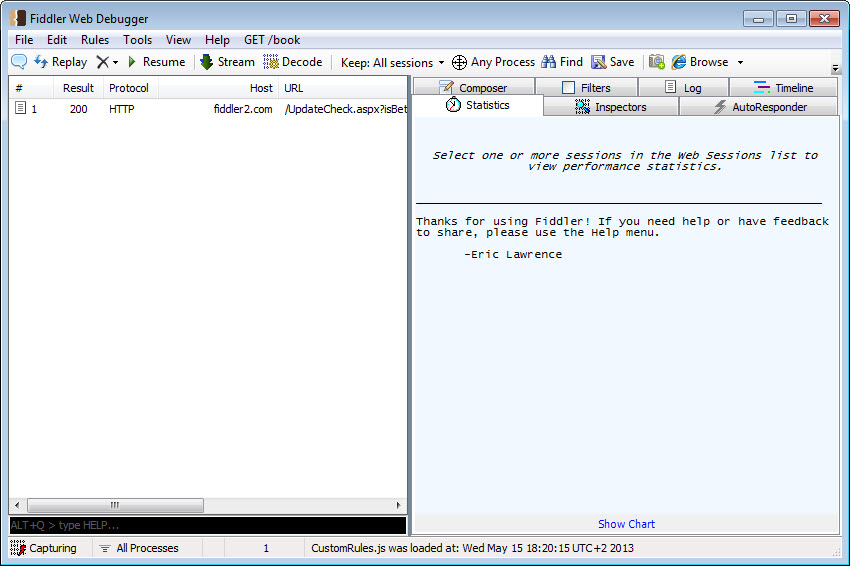Image resolution: width=850 pixels, height=566 pixels.
Task: Save sessions with Save button
Action: 613,62
